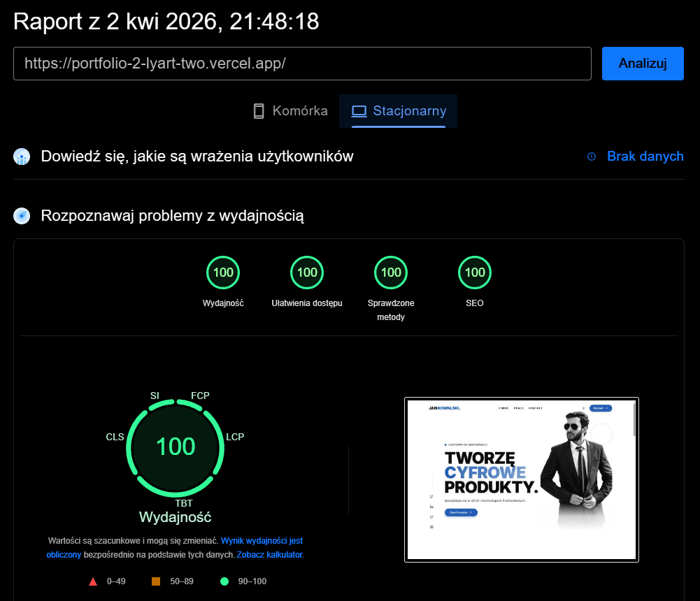The width and height of the screenshot is (700, 601).
Task: Jump to the Sprawdzone metody score gauge
Action: (391, 272)
